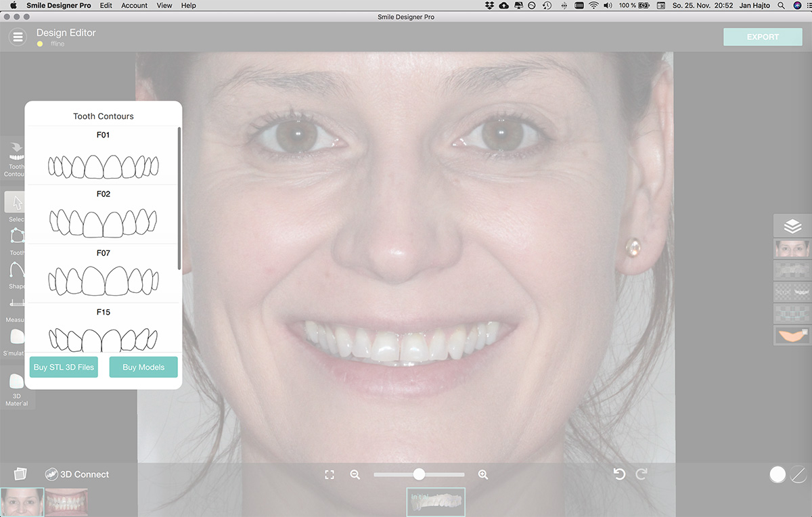This screenshot has width=812, height=517.
Task: Open Time Machine menu bar icon
Action: (547, 5)
